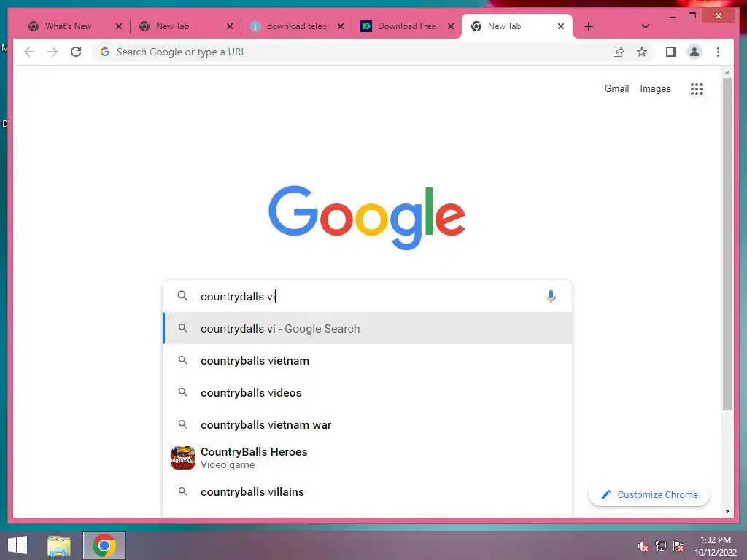This screenshot has width=747, height=560.
Task: Close the Download Free tab
Action: [450, 26]
